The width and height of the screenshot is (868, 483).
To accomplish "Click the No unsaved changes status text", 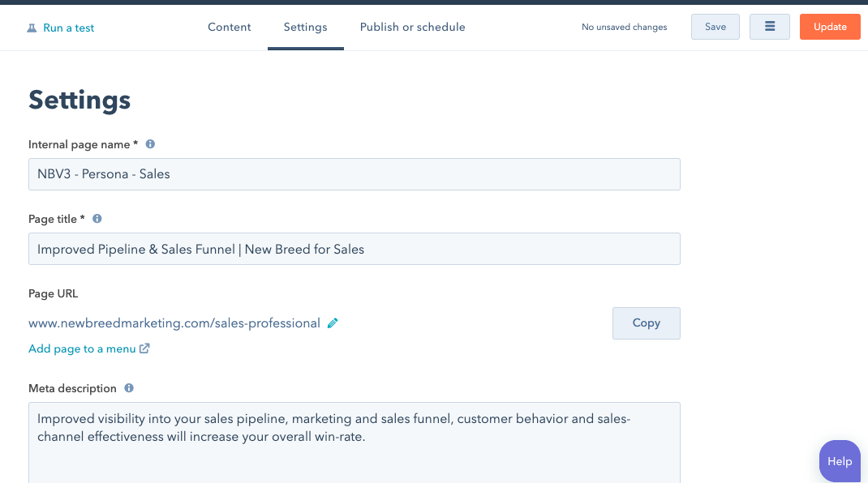I will (625, 27).
